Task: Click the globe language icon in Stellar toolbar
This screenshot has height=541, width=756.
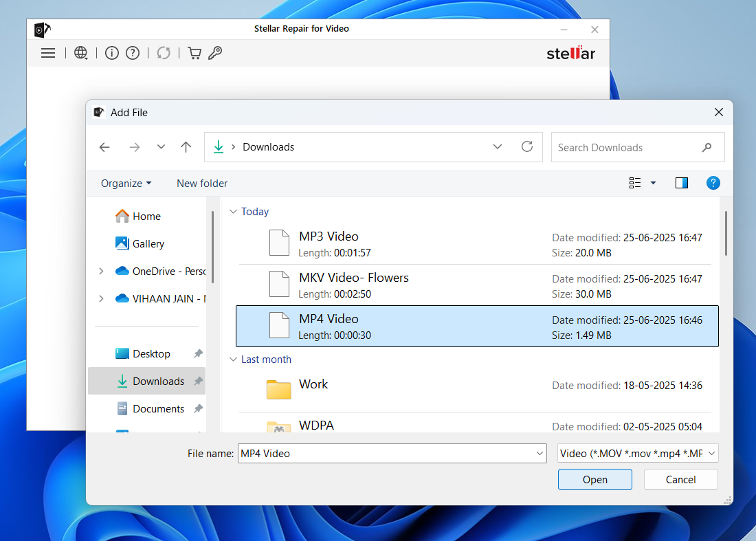Action: tap(81, 53)
